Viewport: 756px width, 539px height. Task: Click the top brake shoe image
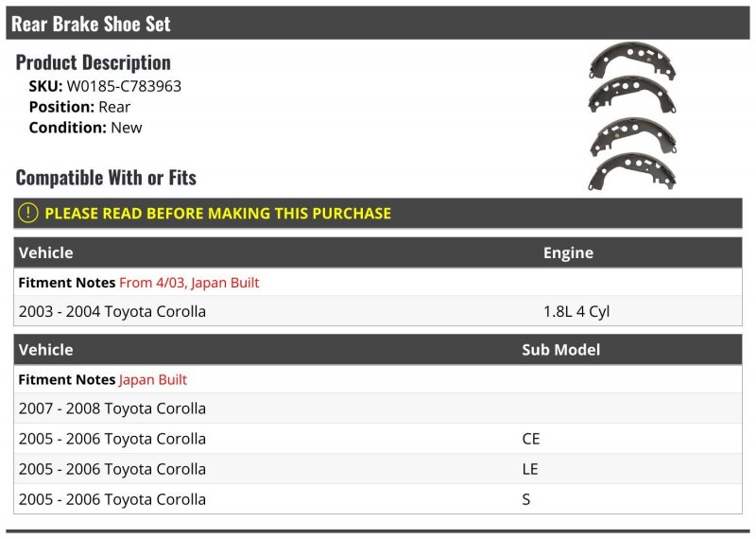coord(632,61)
